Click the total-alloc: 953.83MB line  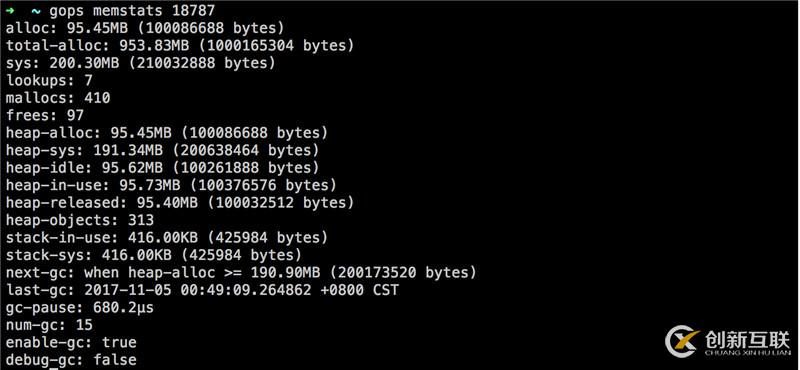[x=180, y=45]
